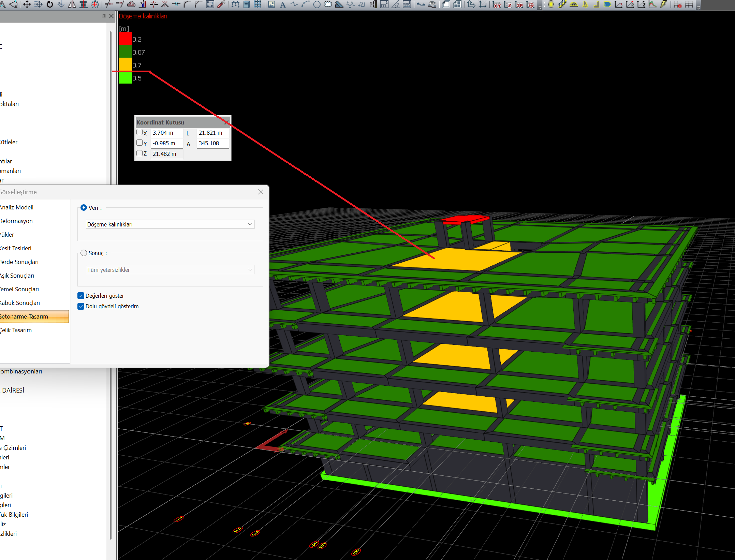Click the yellow lightning bolt icon
Screen dimensions: 735x560
pos(663,4)
